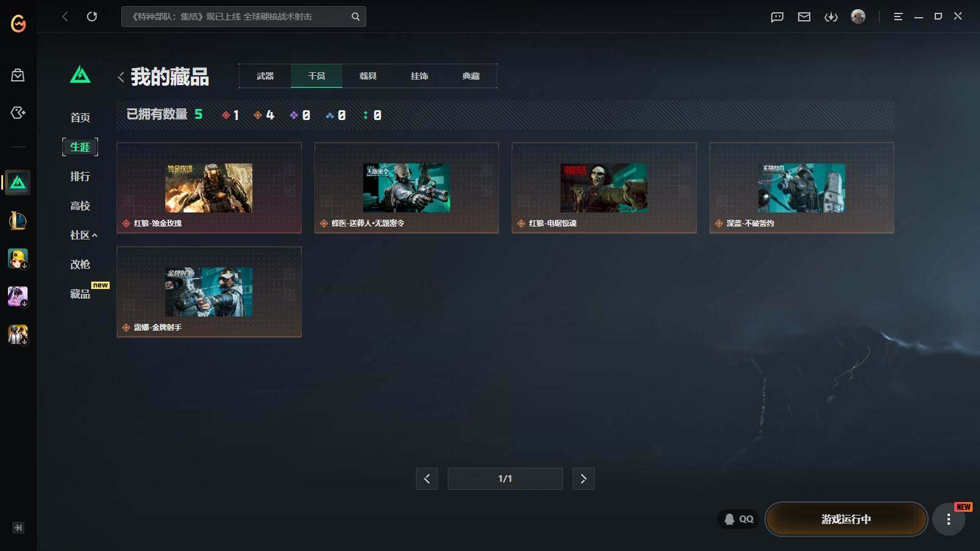Select the purple anime game icon in sidebar

pyautogui.click(x=18, y=296)
